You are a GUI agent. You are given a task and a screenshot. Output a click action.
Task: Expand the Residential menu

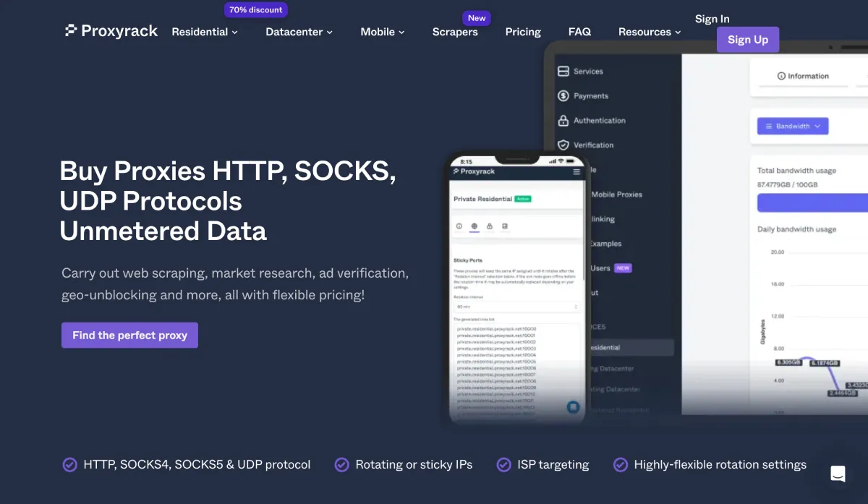(205, 32)
